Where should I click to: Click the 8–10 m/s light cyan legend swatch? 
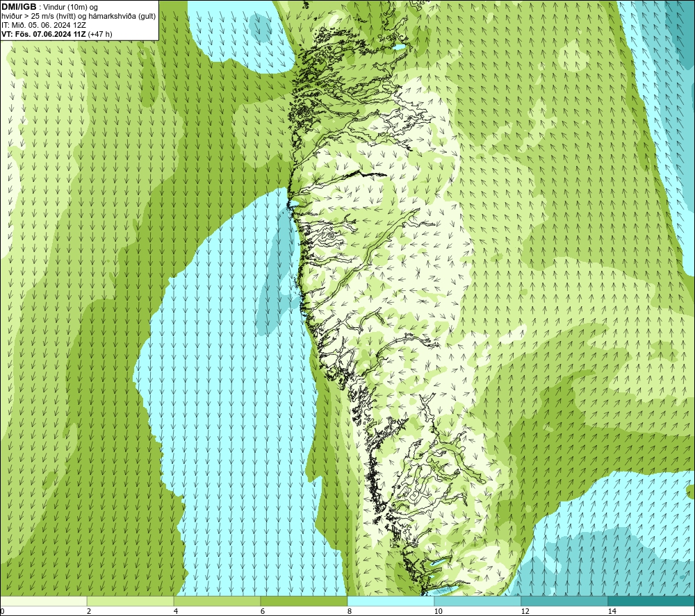coord(391,601)
